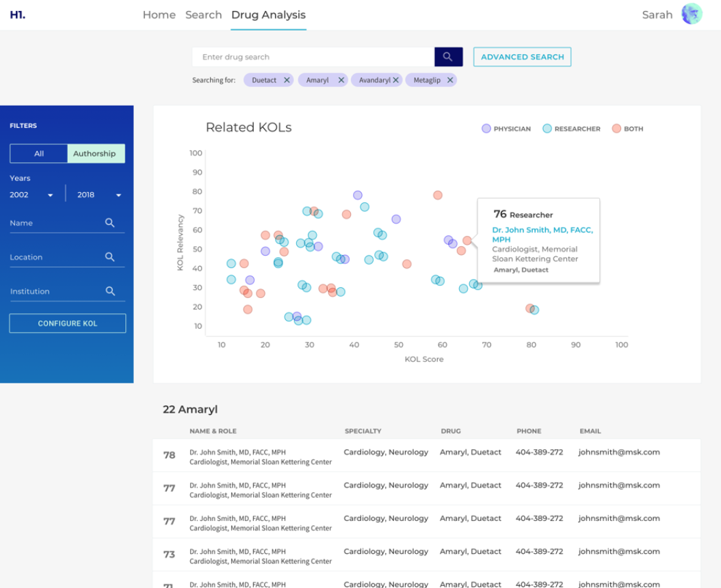Open the Drug Analysis tab
This screenshot has height=588, width=721.
[269, 15]
